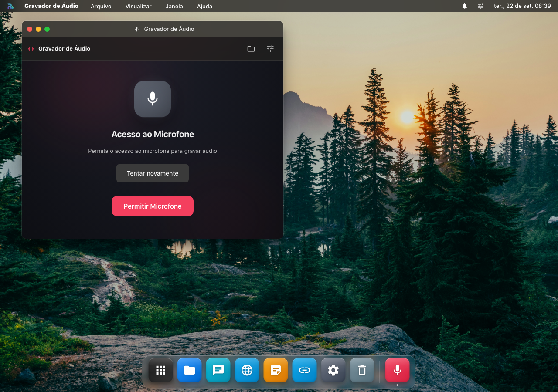Open the sticky notes app in dock

click(276, 370)
